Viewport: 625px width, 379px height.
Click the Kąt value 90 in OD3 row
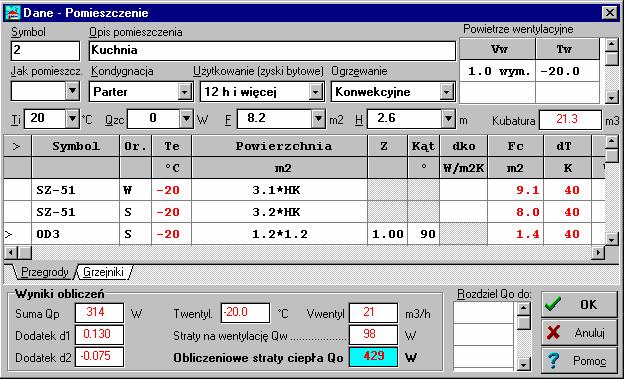[423, 234]
